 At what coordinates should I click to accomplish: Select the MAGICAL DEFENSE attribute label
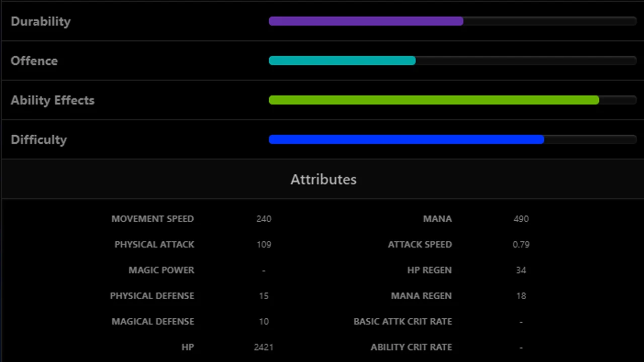(153, 321)
